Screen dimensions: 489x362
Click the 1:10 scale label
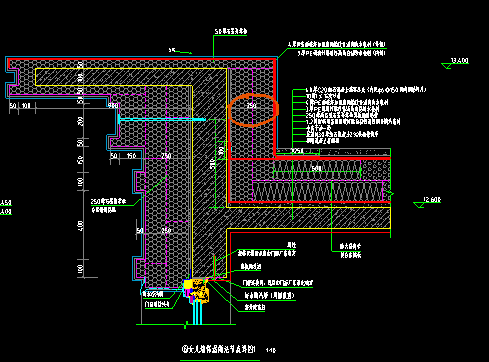click(271, 350)
